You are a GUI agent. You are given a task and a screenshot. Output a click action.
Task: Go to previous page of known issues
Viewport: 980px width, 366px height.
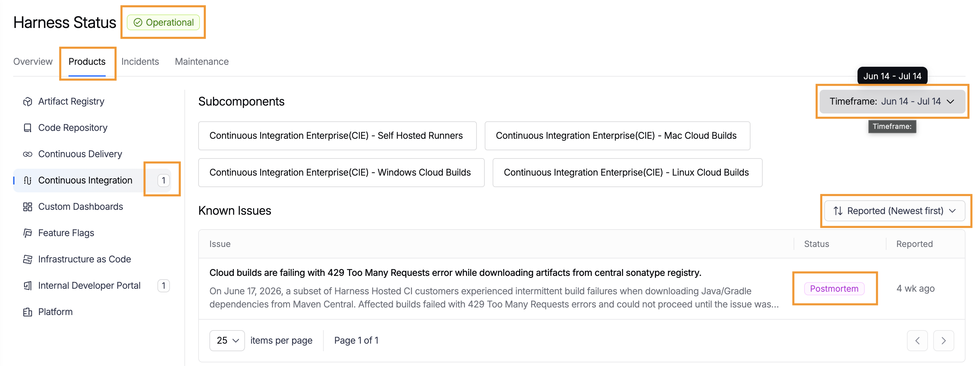pos(917,341)
